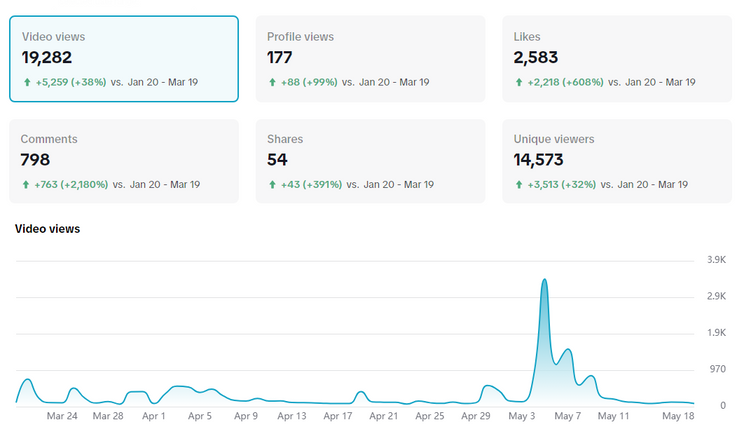Click the 3.9K y-axis label
This screenshot has width=744, height=434.
(x=716, y=259)
